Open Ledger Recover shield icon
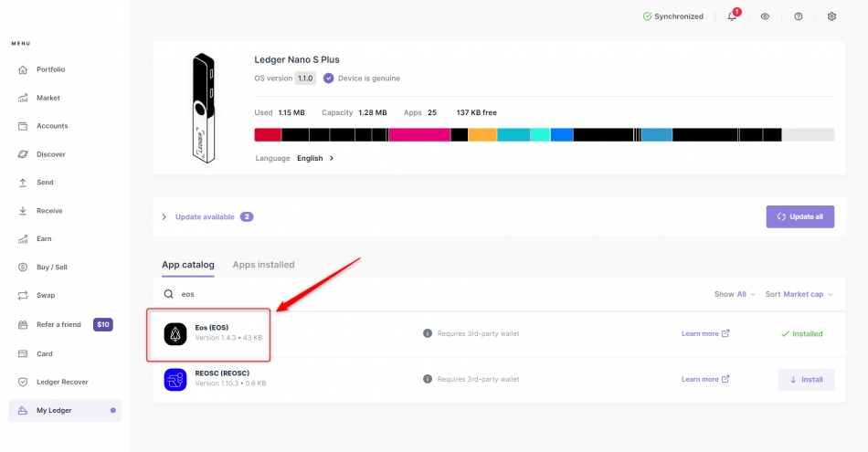Viewport: 868px width, 452px height. [23, 383]
